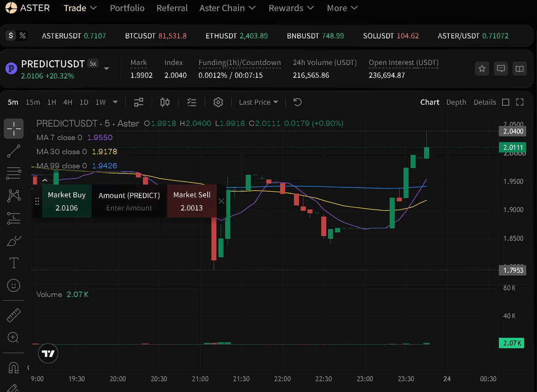This screenshot has width=537, height=392.
Task: Click the Market Buy button
Action: 67,201
